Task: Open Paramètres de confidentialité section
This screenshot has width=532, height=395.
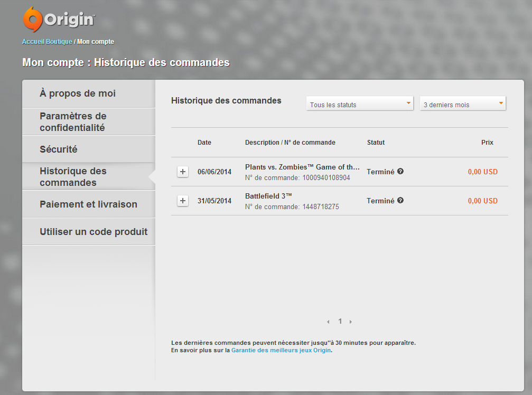Action: [89, 121]
